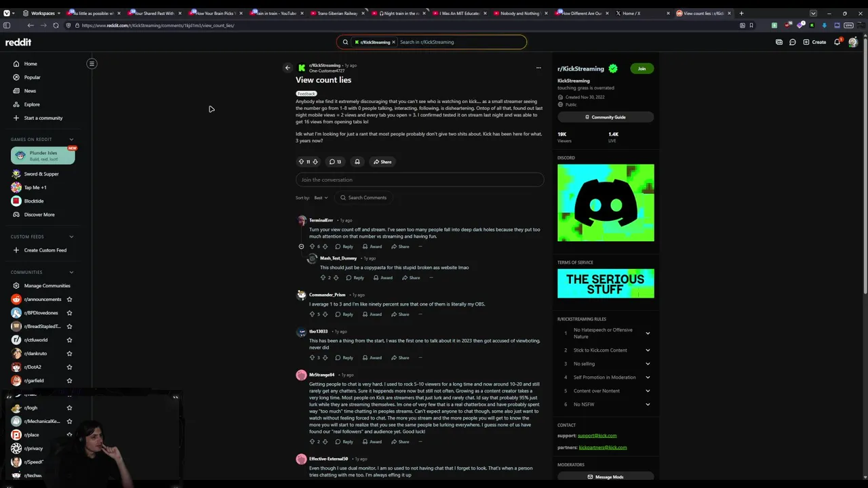868x488 pixels.
Task: Open the chat icon in the header
Action: (792, 42)
